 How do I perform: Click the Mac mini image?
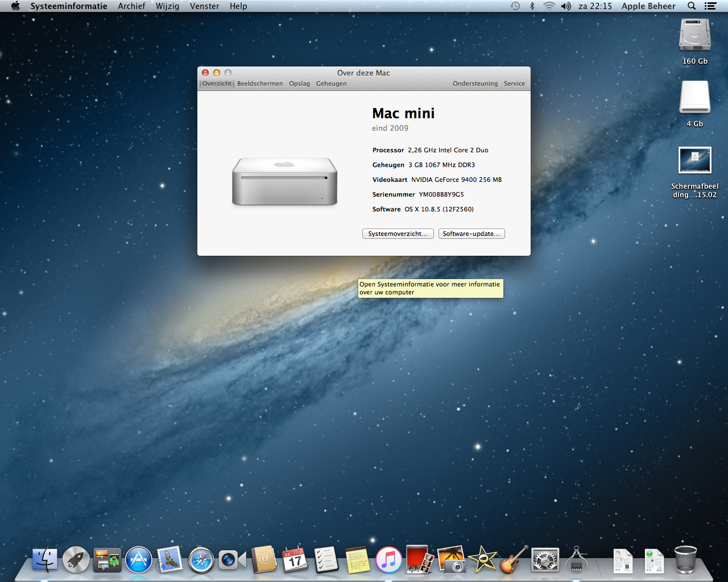coord(284,181)
